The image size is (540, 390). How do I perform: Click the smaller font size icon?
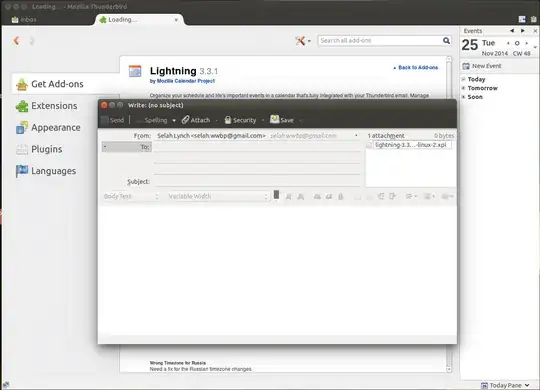(289, 196)
